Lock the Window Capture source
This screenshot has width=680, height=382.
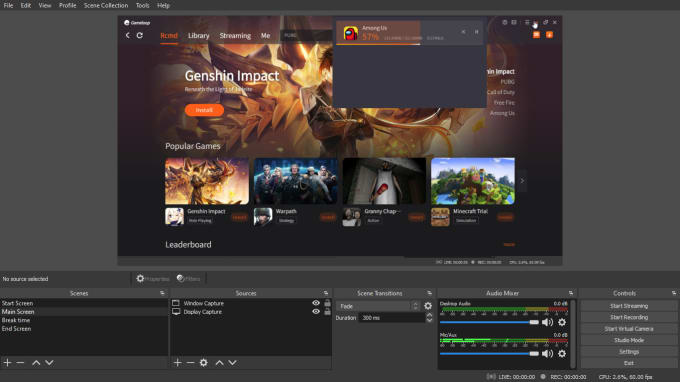coord(327,303)
